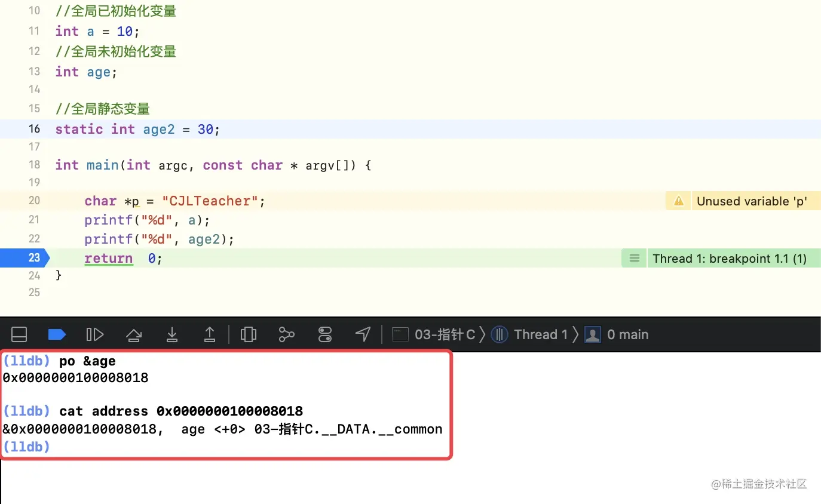
Task: Click the breakpoint marker on line 23
Action: point(25,258)
